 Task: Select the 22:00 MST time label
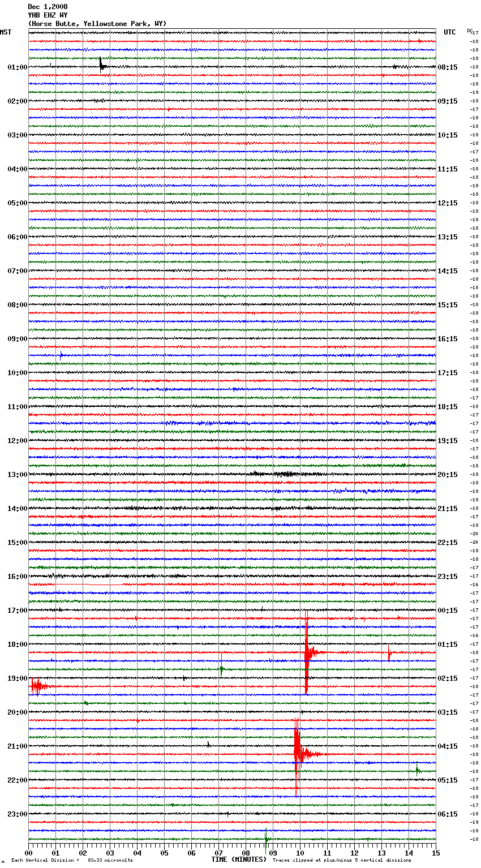coord(18,780)
